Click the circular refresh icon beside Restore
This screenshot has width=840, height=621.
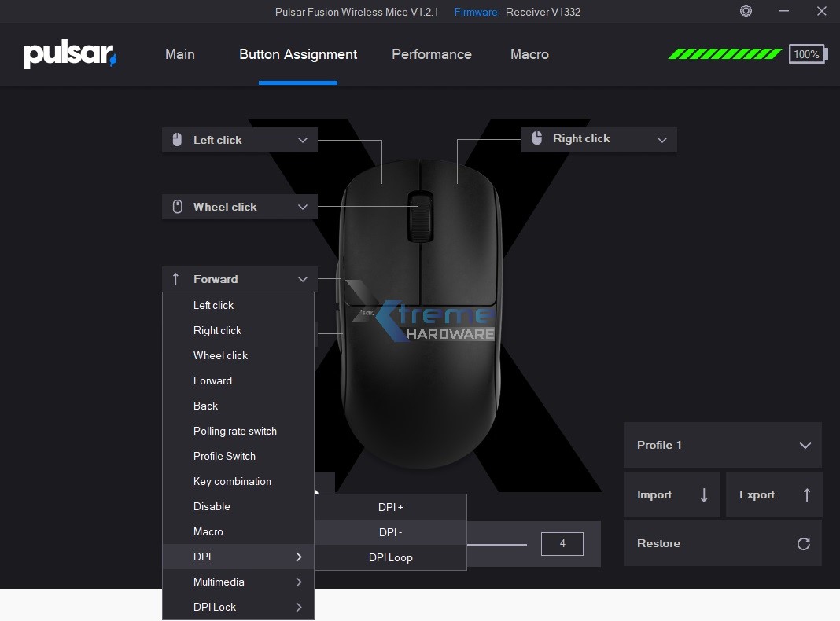[x=803, y=543]
